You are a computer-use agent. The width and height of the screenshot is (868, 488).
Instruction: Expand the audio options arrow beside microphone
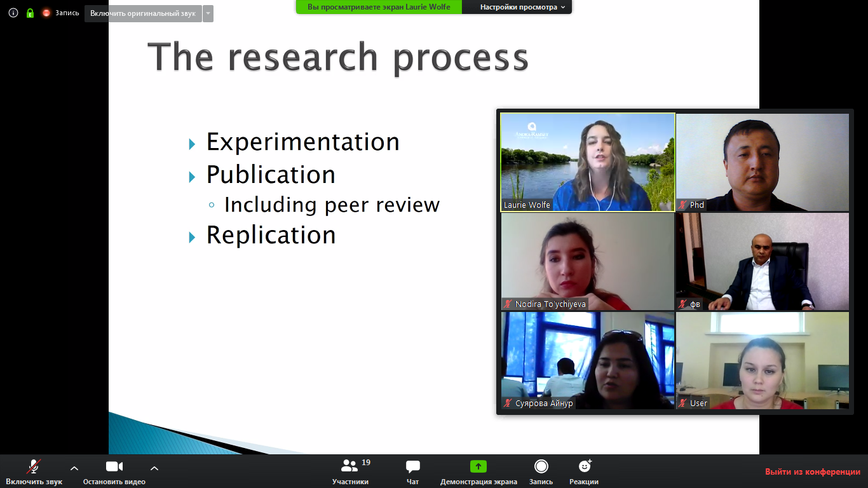[74, 468]
